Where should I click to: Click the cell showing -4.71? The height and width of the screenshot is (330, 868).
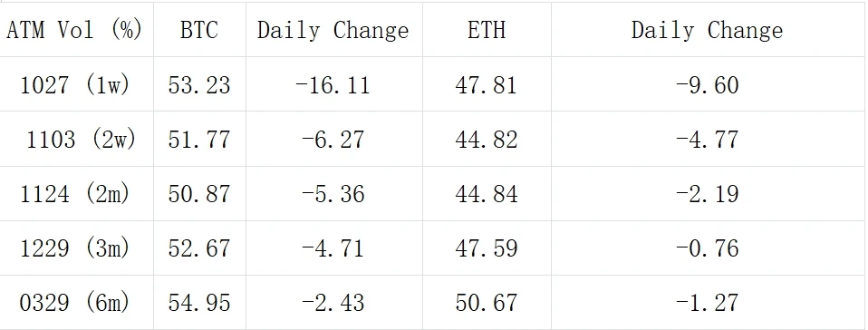(x=333, y=247)
